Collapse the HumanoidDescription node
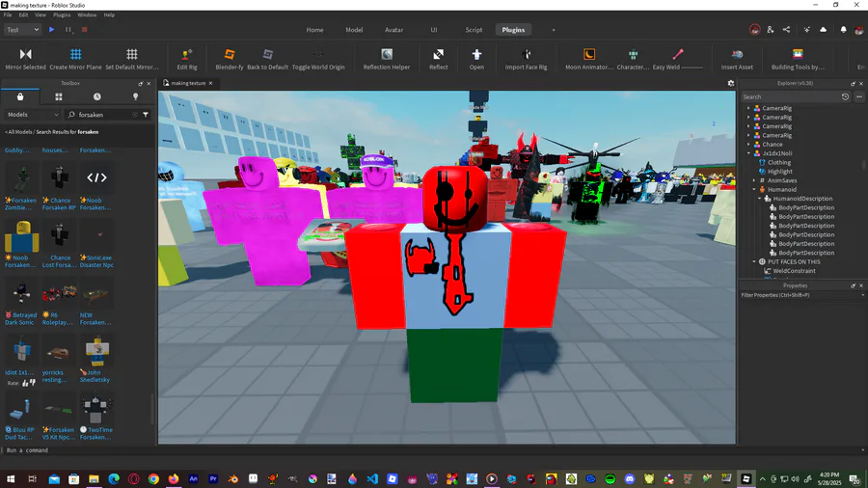Screen dimensions: 868x488 [x=760, y=199]
